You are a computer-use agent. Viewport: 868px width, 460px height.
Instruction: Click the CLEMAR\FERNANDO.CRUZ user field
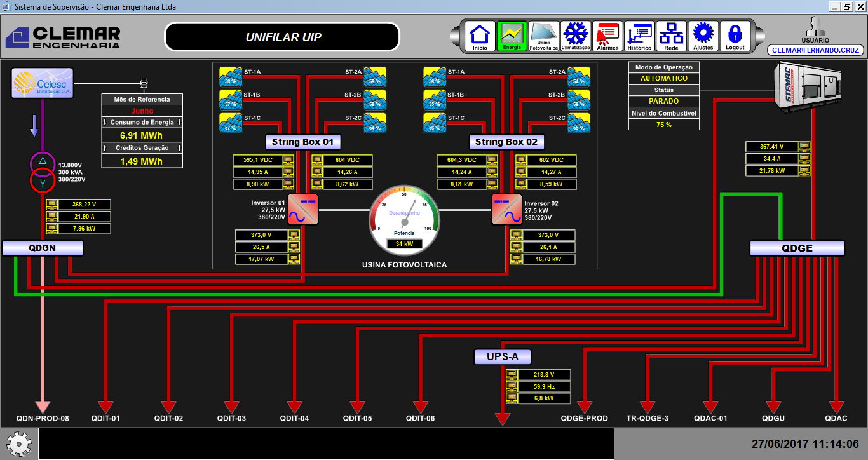click(815, 50)
